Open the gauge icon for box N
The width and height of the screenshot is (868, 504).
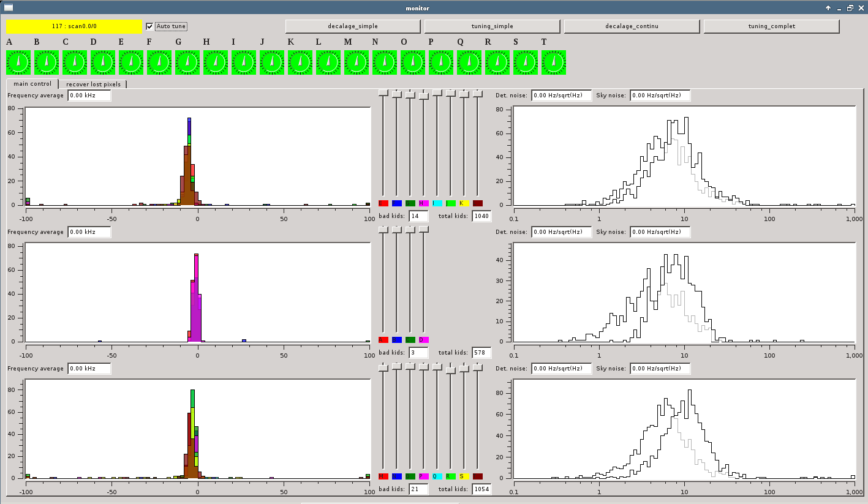[x=385, y=62]
